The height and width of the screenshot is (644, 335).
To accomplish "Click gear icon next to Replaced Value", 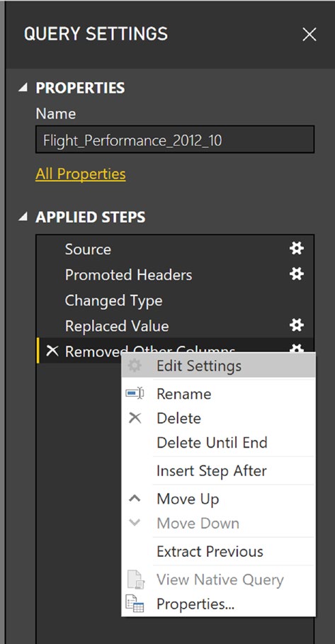I will pos(297,325).
